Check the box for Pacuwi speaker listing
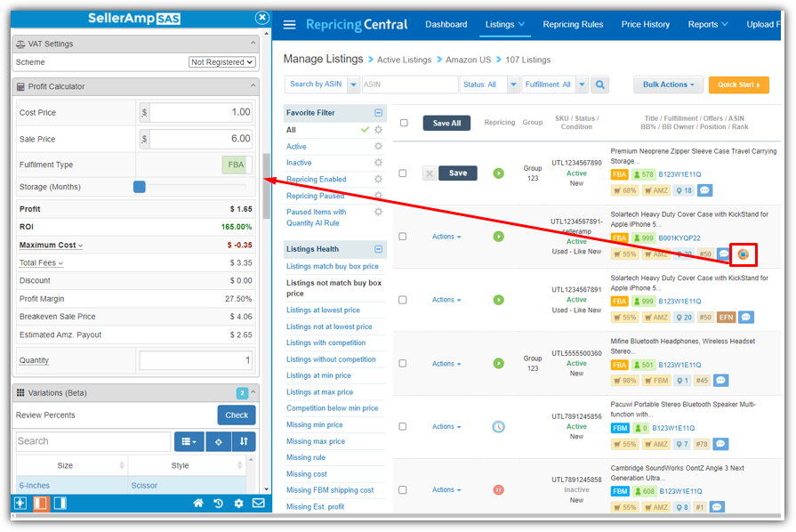Viewport: 796px width, 532px height. point(403,427)
